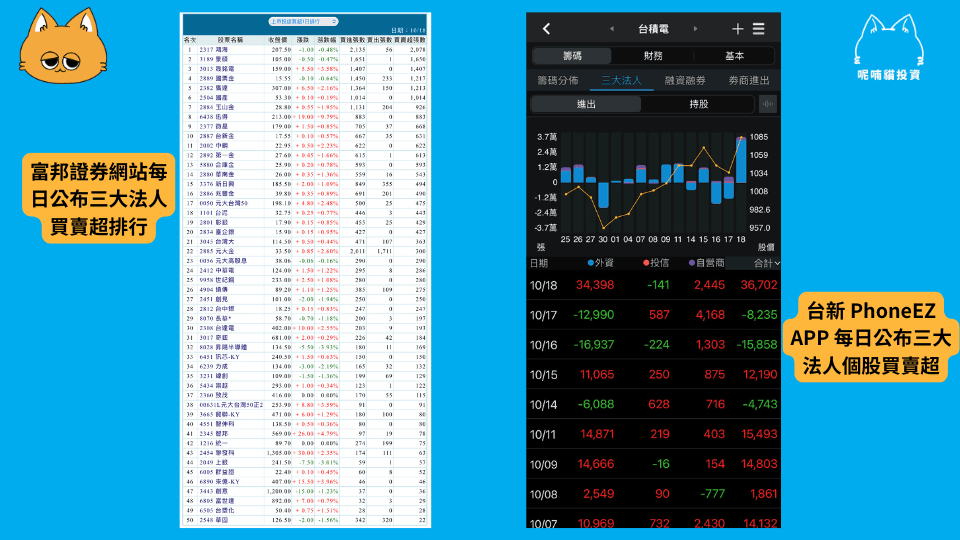Tap the bar for day 30 in chart

point(603,195)
